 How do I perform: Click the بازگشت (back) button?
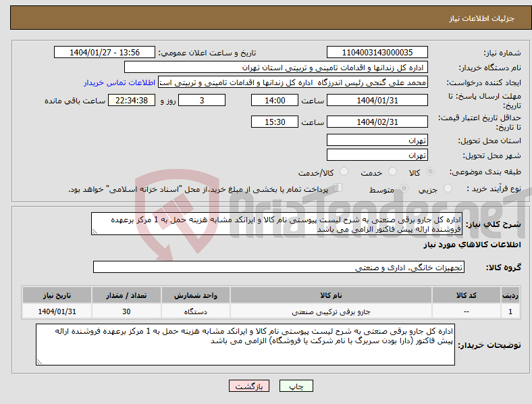[x=249, y=386]
